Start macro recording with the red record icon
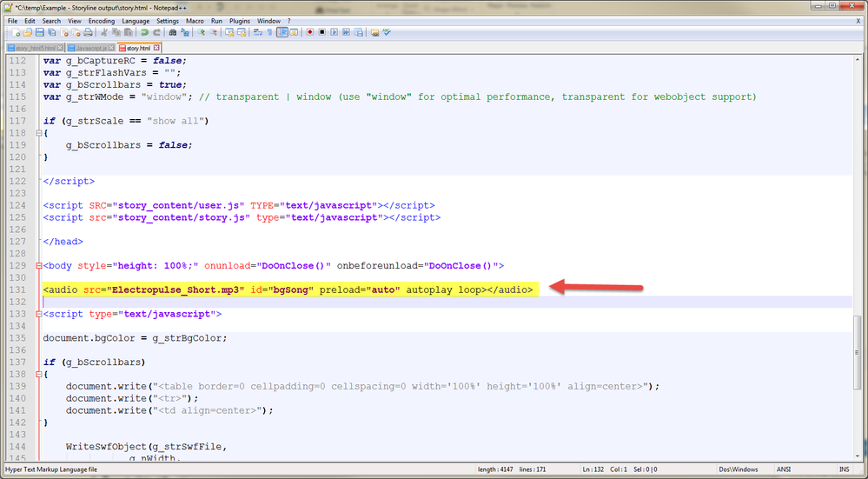 pyautogui.click(x=309, y=32)
